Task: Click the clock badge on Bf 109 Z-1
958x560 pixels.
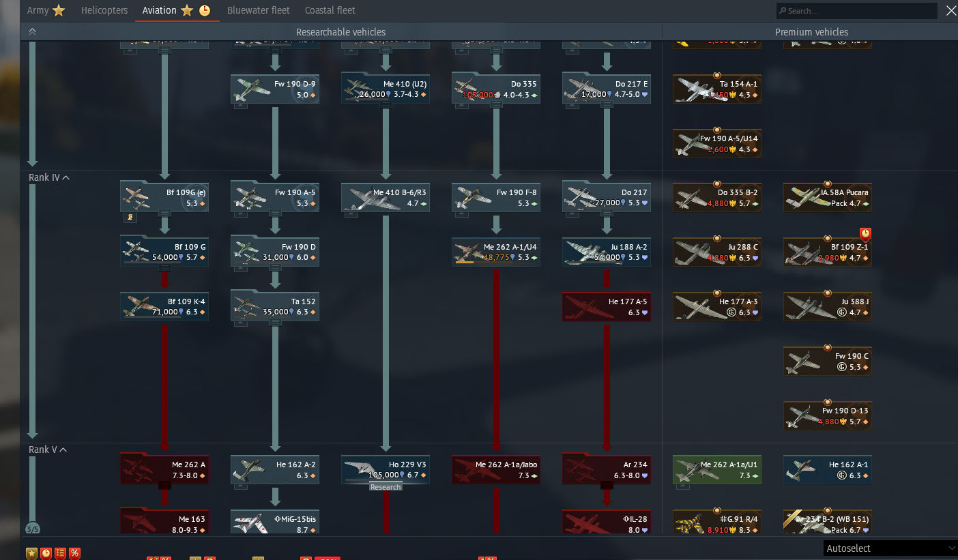Action: 865,234
